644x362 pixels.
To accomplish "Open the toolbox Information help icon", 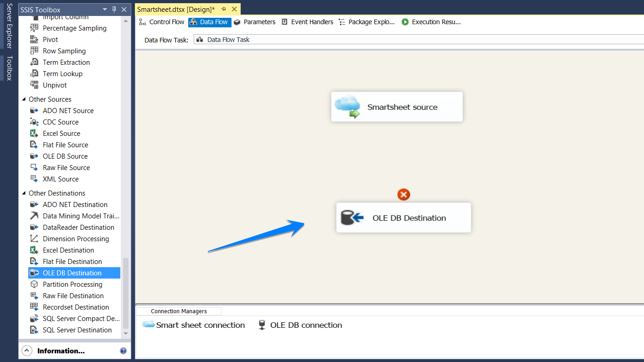I will tap(123, 351).
